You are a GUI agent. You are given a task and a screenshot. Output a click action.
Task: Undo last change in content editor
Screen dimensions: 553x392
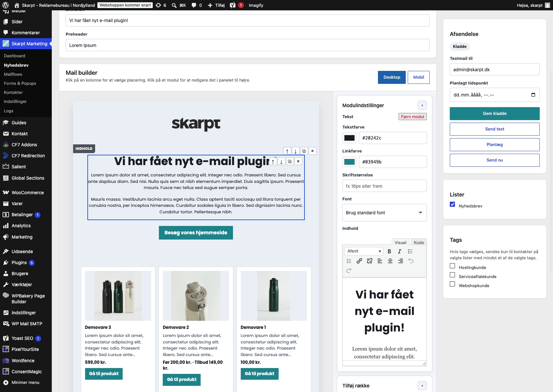point(411,261)
